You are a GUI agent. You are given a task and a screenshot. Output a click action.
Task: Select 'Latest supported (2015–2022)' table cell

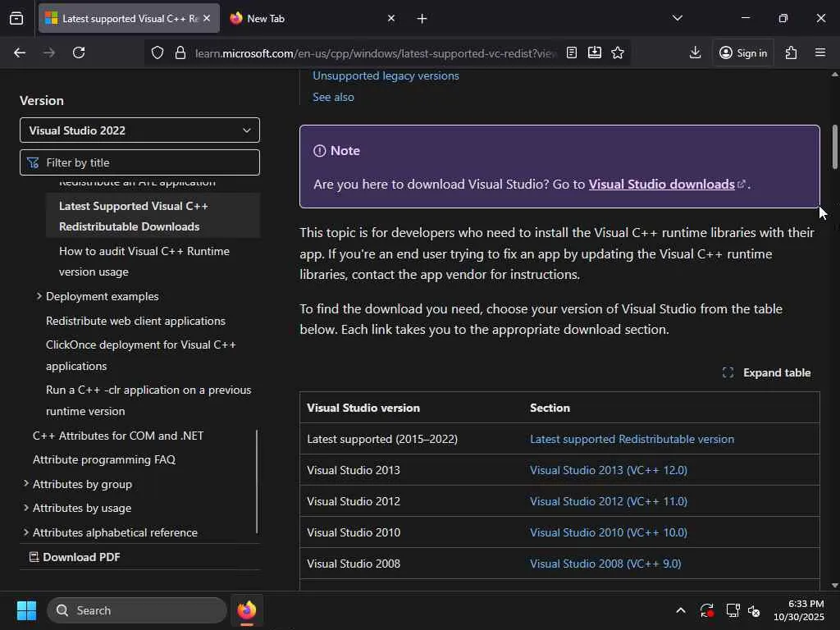[x=411, y=439]
